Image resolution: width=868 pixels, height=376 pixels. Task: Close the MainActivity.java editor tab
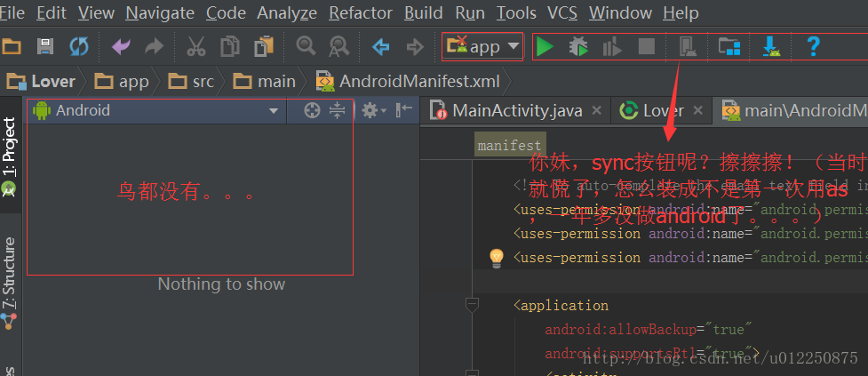[x=596, y=110]
